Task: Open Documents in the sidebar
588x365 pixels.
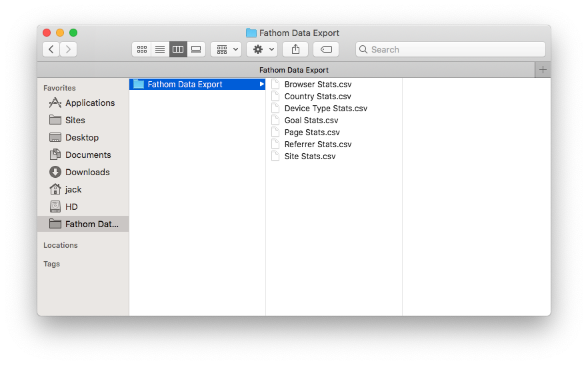Action: (83, 155)
